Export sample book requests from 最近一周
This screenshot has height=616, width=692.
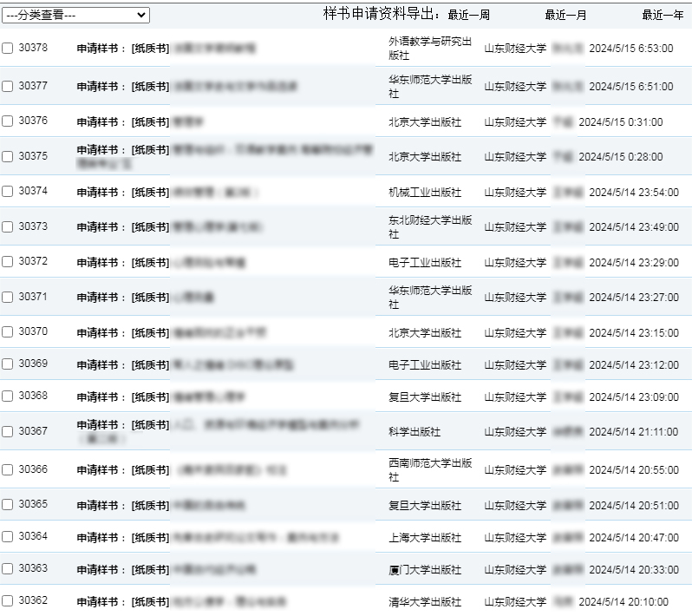pos(468,16)
